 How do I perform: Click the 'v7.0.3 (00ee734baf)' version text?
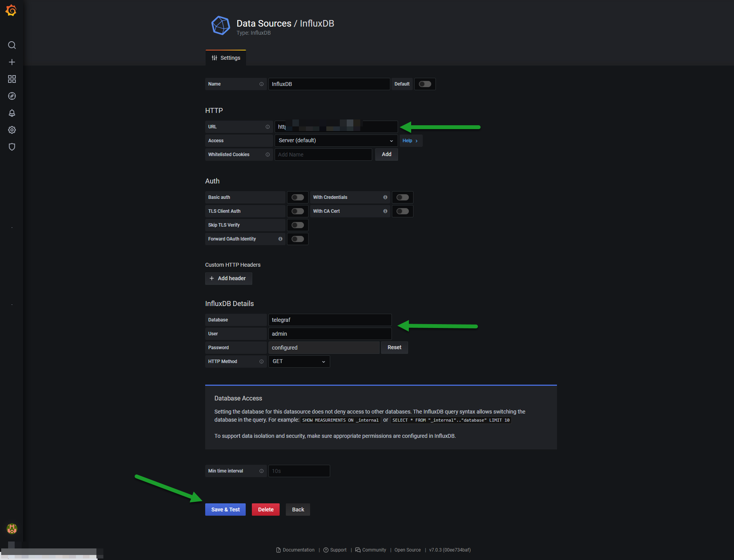[x=450, y=550]
